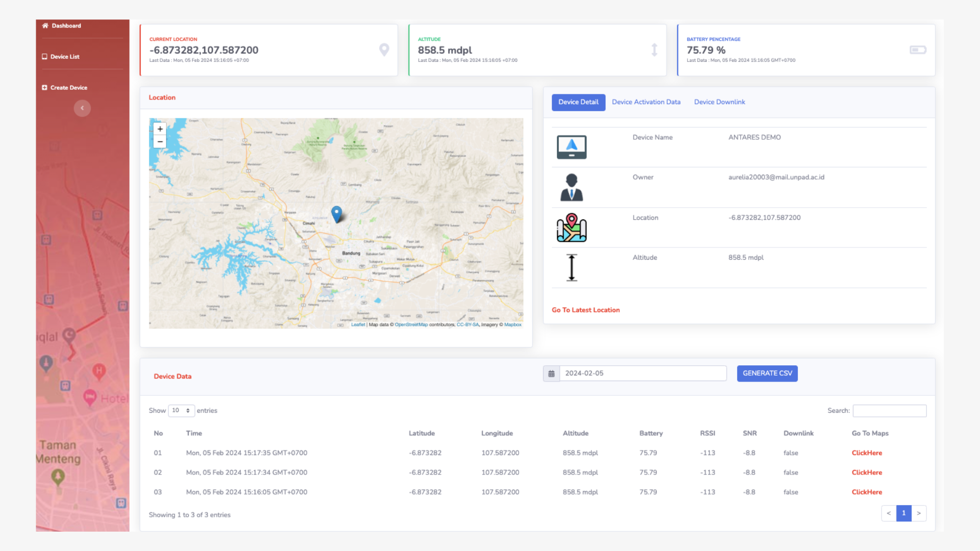Go to the previous table page arrow
The image size is (980, 551).
[x=889, y=513]
